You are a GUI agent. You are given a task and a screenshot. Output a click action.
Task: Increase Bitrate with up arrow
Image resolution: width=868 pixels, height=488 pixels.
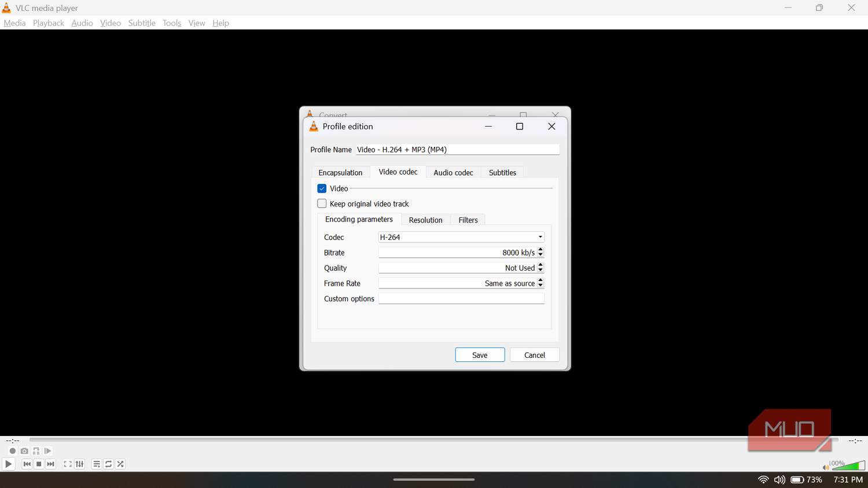(x=540, y=250)
